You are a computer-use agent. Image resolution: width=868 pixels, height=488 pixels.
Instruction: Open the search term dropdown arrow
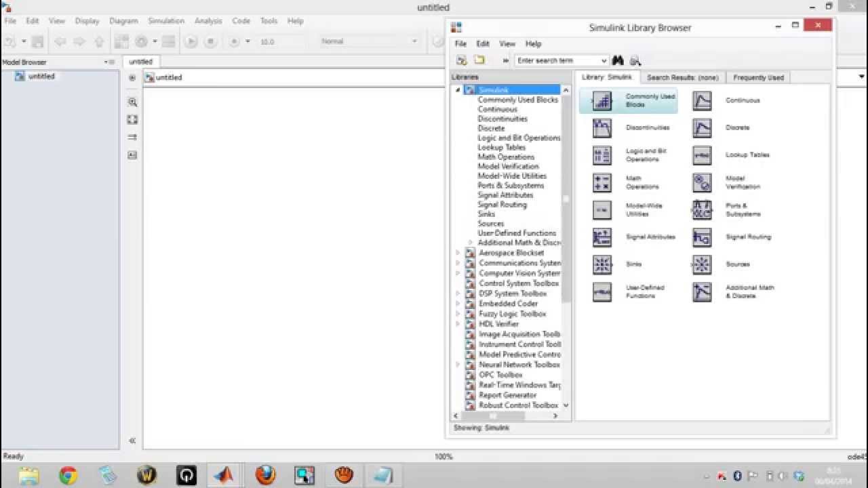[604, 60]
